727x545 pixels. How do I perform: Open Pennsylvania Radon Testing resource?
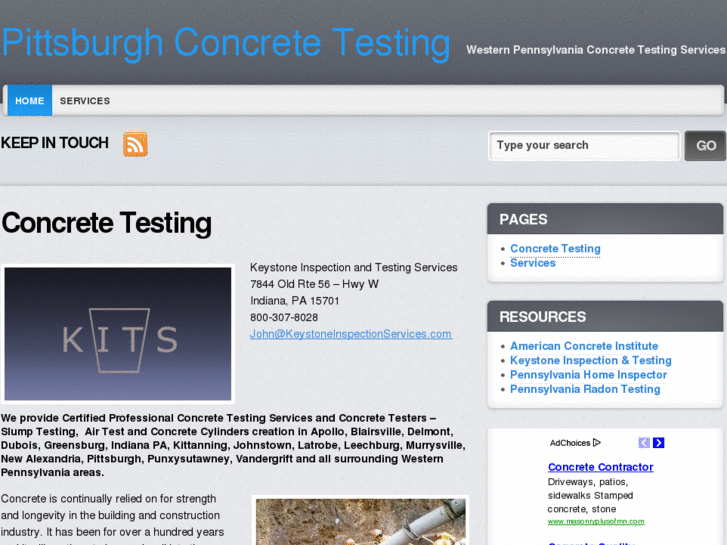(585, 389)
